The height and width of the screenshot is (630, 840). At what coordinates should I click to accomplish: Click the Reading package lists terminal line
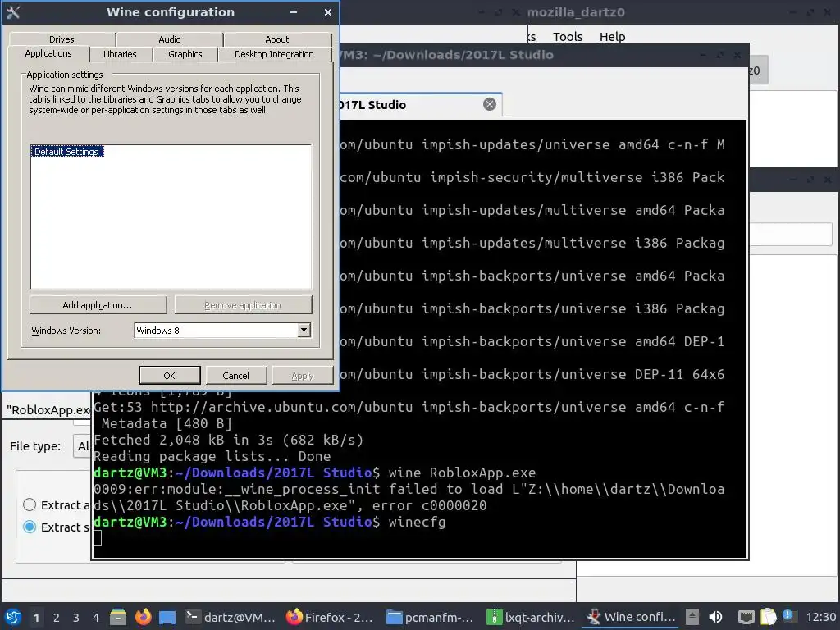tap(212, 456)
